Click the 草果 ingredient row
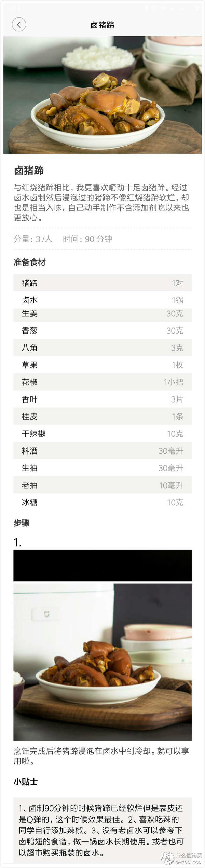The height and width of the screenshot is (868, 205). point(102,365)
